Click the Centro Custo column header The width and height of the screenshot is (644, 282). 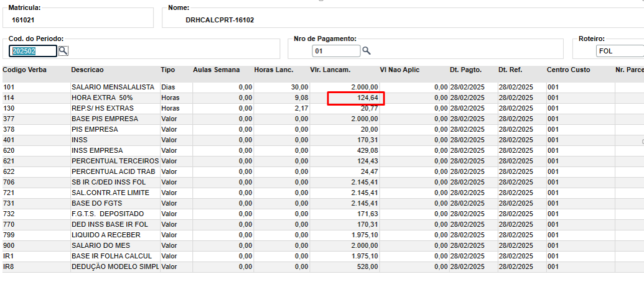pos(569,70)
